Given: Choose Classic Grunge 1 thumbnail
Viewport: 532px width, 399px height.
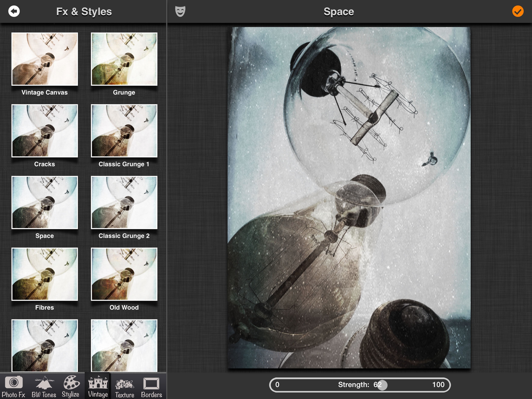Looking at the screenshot, I should point(124,131).
